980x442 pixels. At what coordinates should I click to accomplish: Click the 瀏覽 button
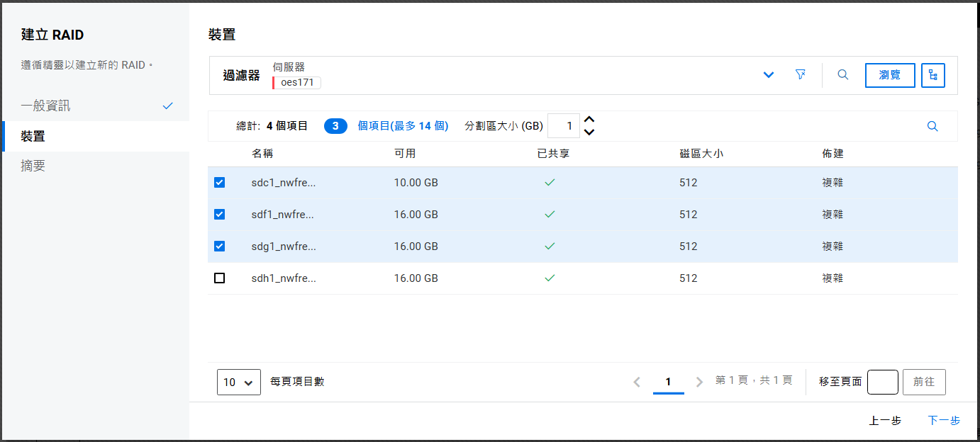(x=890, y=75)
